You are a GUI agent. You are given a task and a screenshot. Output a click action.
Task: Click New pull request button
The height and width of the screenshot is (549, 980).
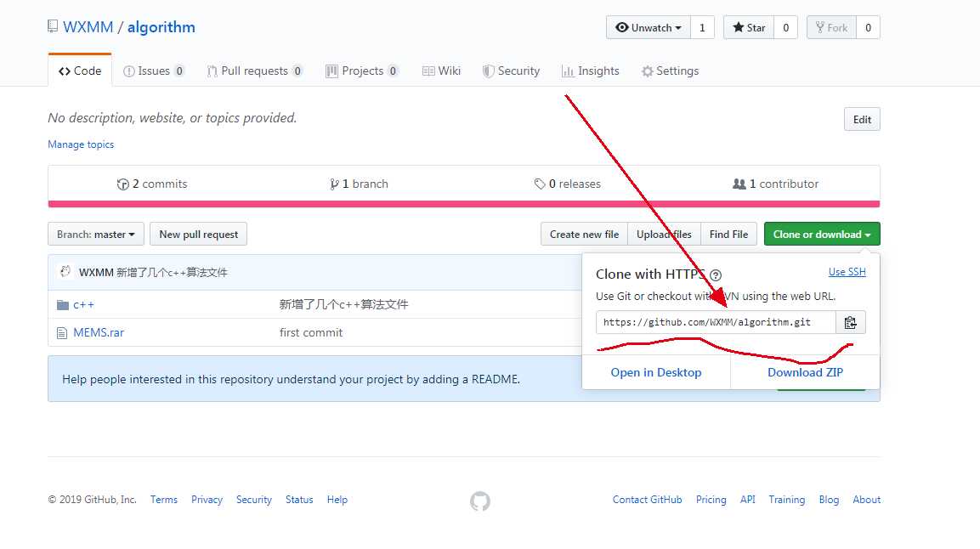(199, 235)
